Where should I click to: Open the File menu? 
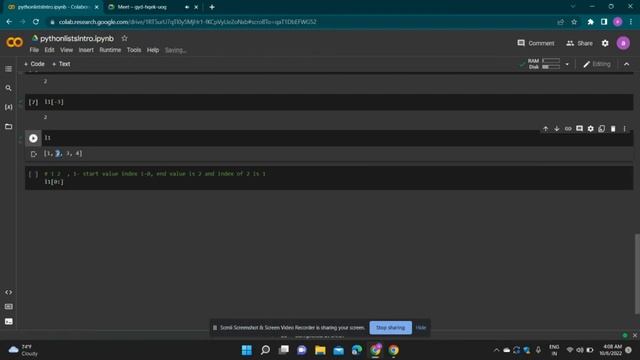click(34, 50)
